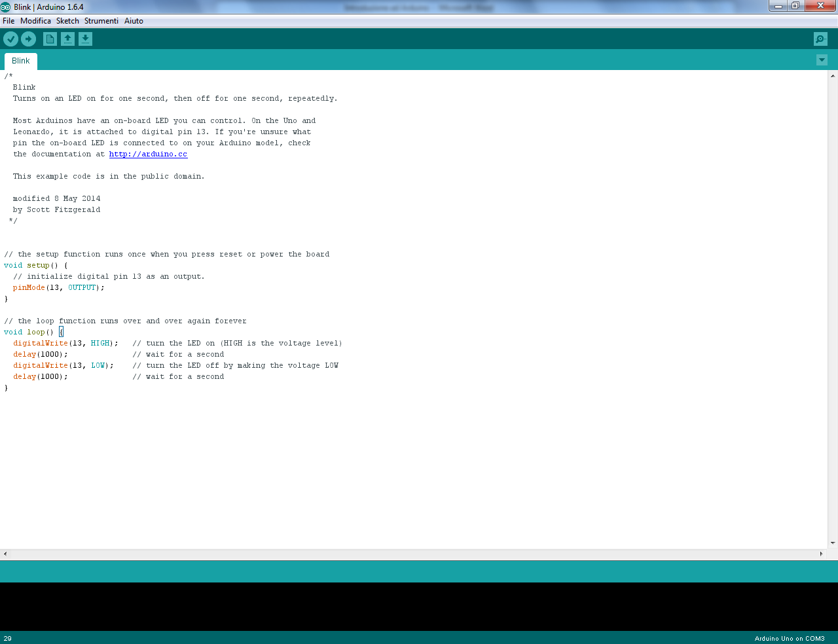
Task: Click the first 'delay(1000);' statement
Action: [x=41, y=355]
